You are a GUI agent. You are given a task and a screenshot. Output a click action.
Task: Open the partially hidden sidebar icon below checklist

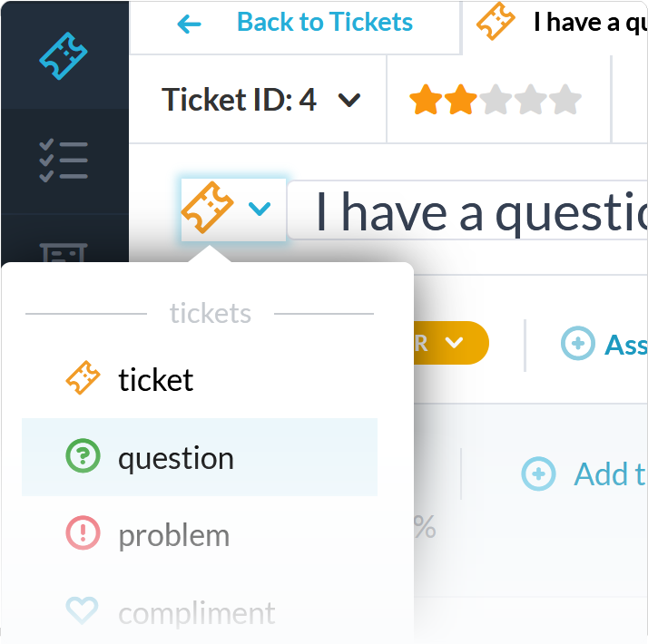click(x=64, y=252)
